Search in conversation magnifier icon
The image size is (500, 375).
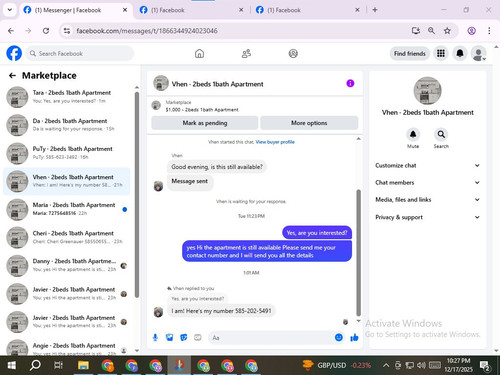(441, 134)
